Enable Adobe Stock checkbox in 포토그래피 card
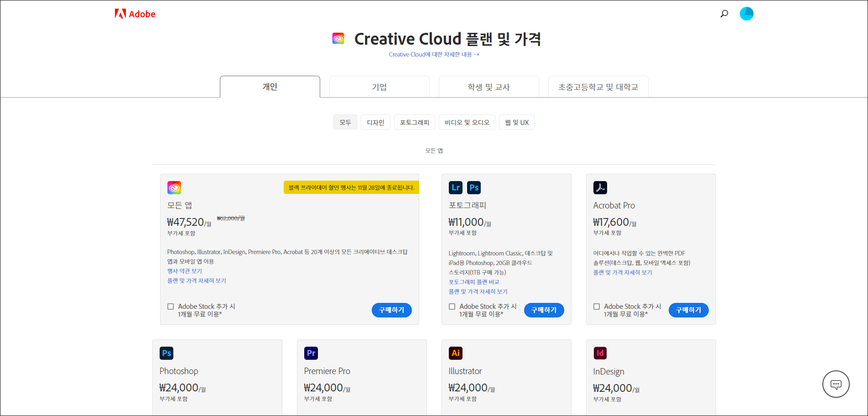The height and width of the screenshot is (416, 868). 452,307
